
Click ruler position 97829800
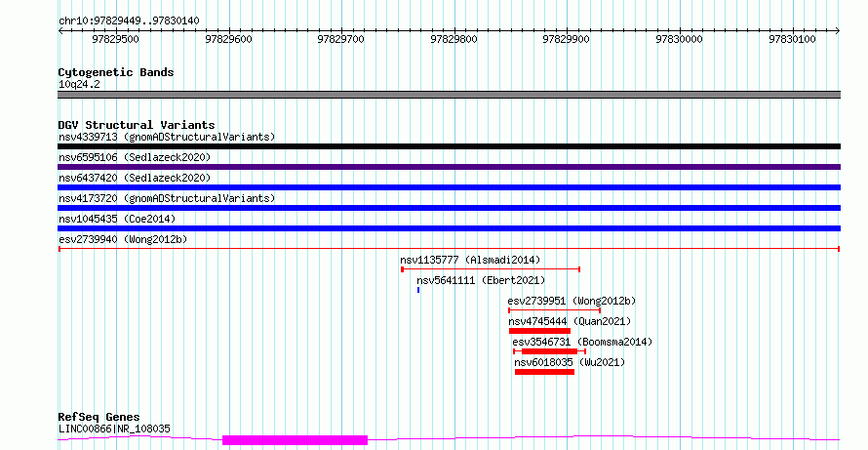pos(454,39)
